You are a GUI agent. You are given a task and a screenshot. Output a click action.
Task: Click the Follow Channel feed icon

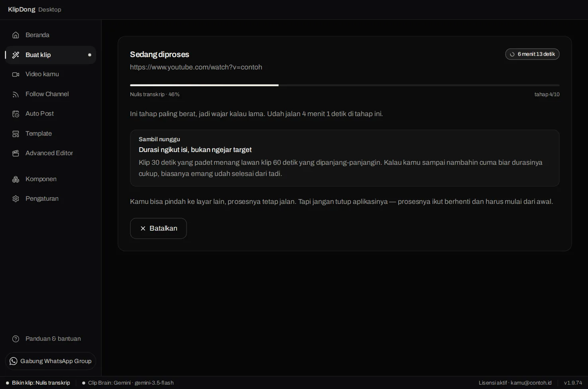16,94
